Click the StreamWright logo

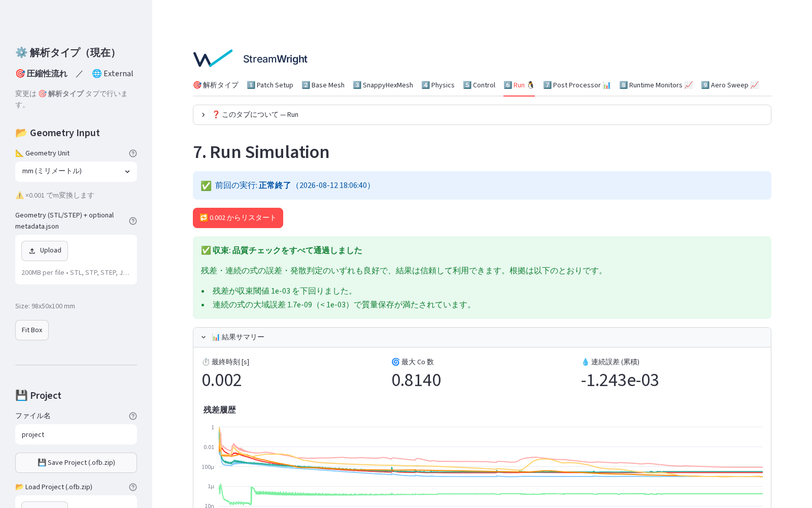pos(251,58)
